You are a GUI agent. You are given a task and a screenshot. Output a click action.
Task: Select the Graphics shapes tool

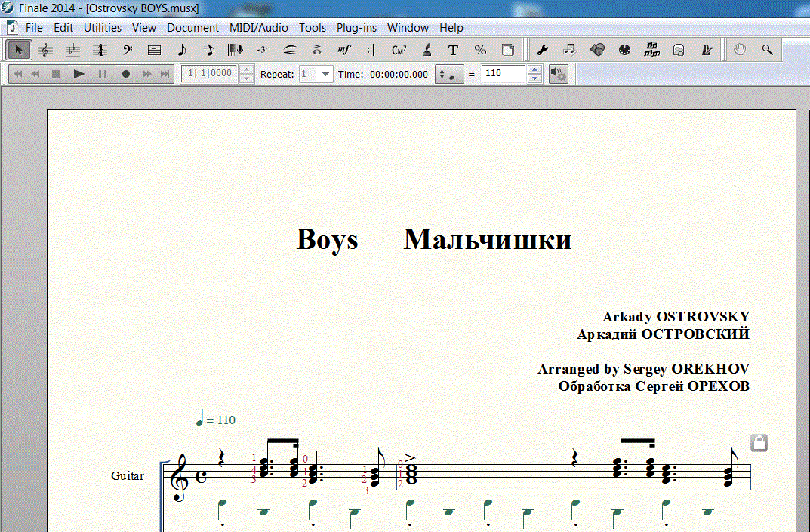pyautogui.click(x=597, y=50)
